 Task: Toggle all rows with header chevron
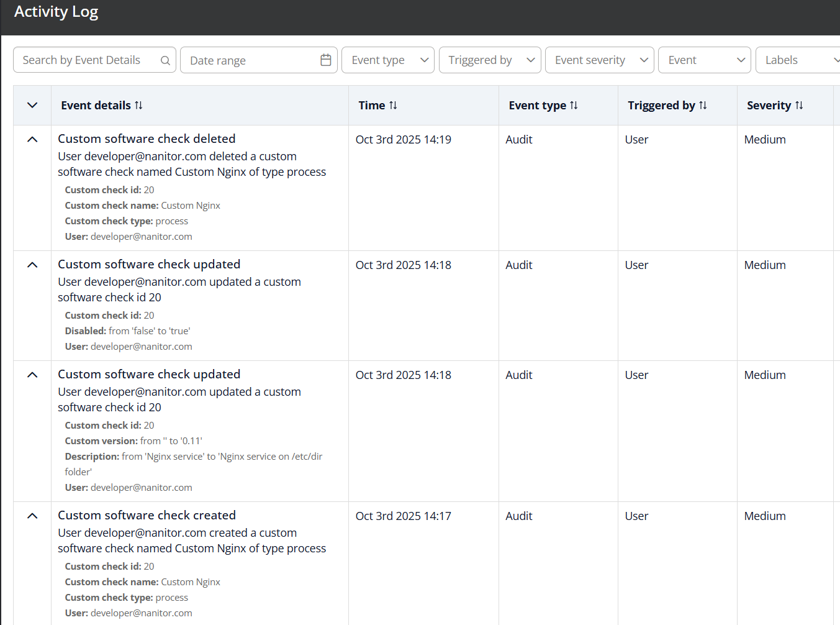point(32,106)
